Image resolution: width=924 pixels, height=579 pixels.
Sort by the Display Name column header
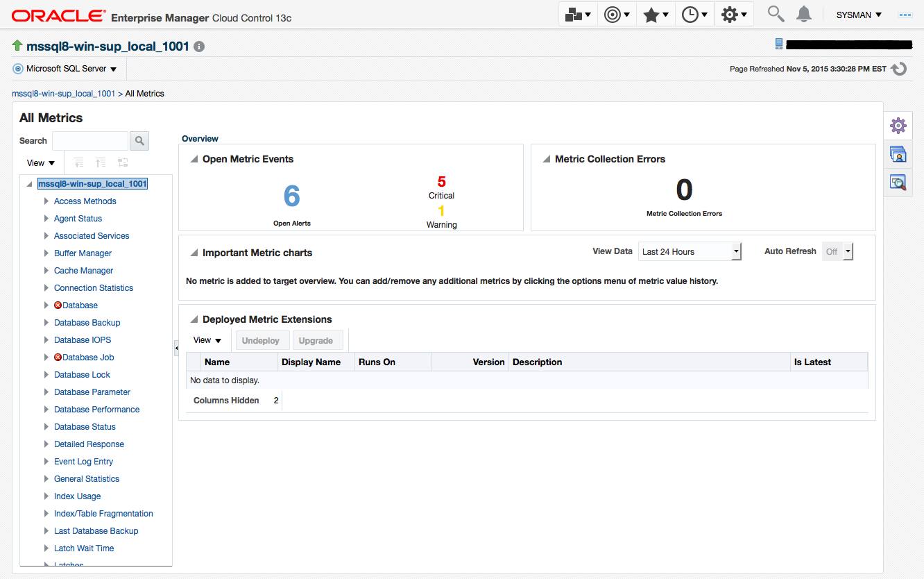coord(316,362)
